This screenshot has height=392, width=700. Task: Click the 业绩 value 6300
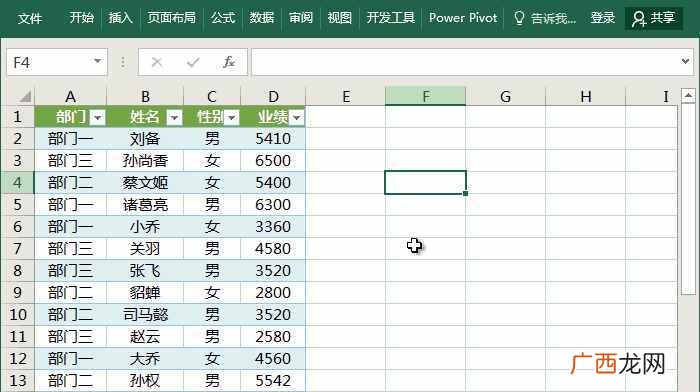pyautogui.click(x=273, y=205)
